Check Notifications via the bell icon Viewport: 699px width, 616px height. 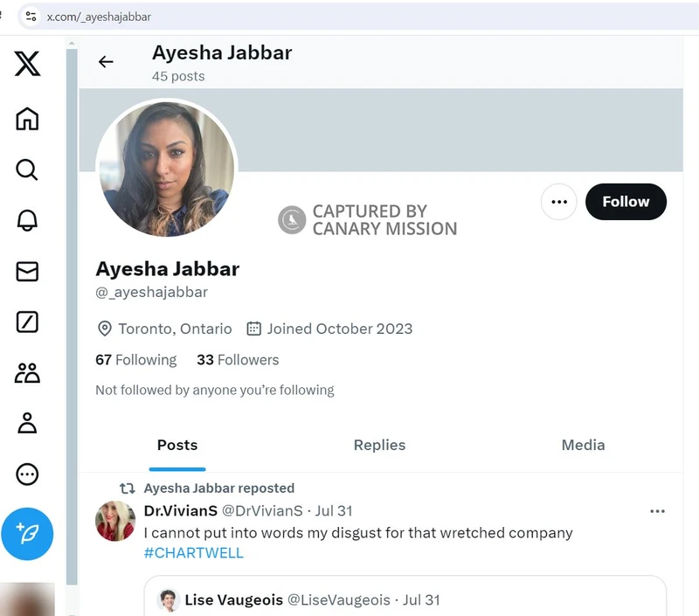[x=26, y=221]
